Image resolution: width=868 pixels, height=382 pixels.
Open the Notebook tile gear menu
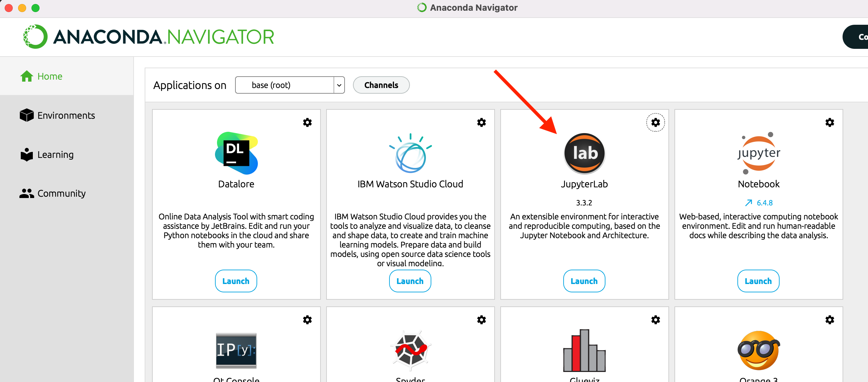coord(829,122)
